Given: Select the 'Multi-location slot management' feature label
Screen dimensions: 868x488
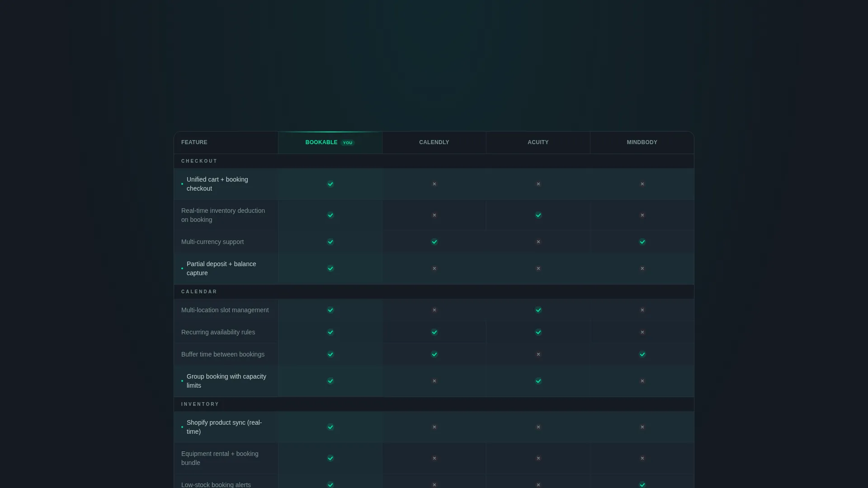Looking at the screenshot, I should [225, 310].
